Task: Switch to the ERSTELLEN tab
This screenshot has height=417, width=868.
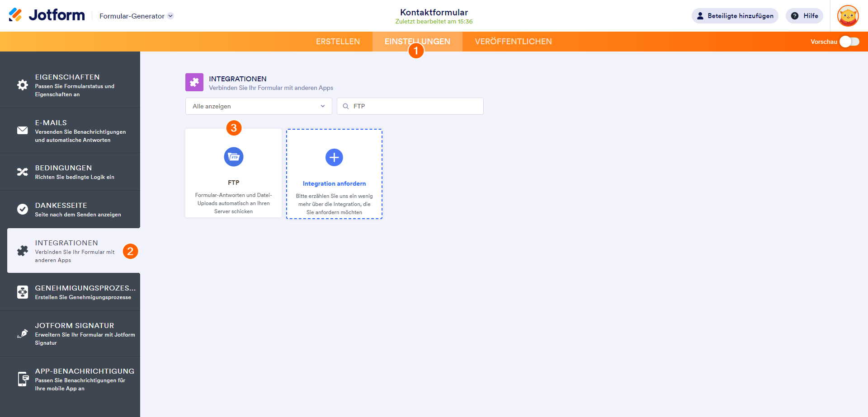Action: pyautogui.click(x=338, y=42)
